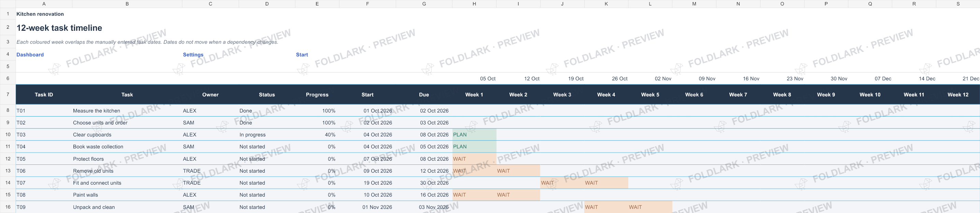Select the Clear cupboards task cell
Image resolution: width=980 pixels, height=213 pixels.
[127, 134]
